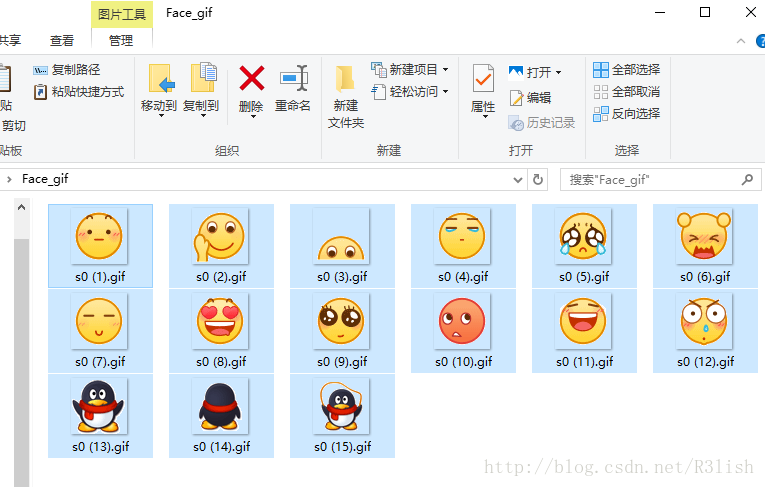Screen dimensions: 765x487
Task: Open the 属性 properties icon
Action: tap(483, 78)
